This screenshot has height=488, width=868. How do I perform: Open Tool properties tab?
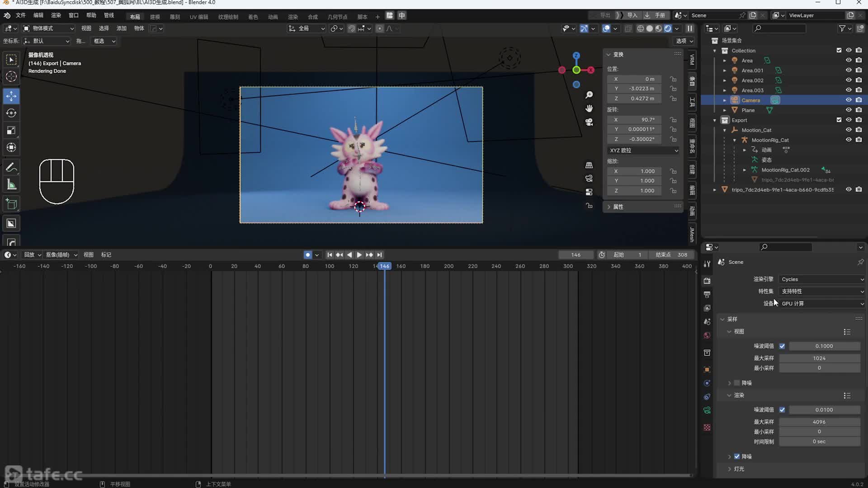click(707, 263)
